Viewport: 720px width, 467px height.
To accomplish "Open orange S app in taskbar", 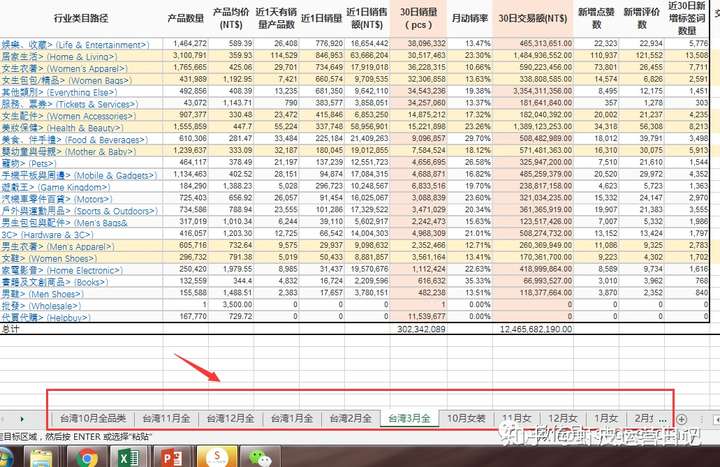I will [x=216, y=457].
